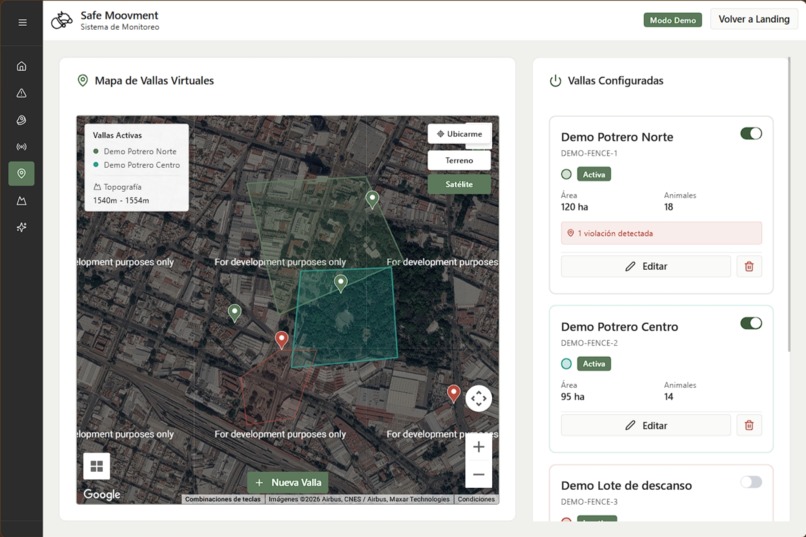Click the red marker beside the pan control
Viewport: 806px width, 537px height.
pos(453,394)
